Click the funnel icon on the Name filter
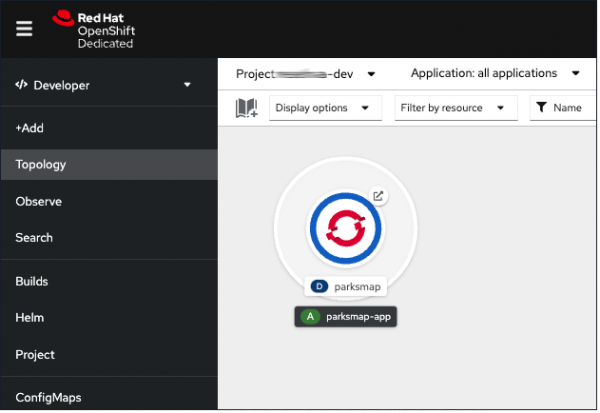The width and height of the screenshot is (600, 413). pos(541,108)
